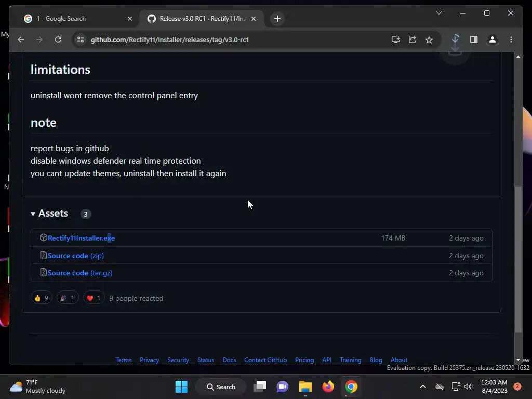Open Chrome profile icon
Viewport: 532px width, 399px height.
tap(493, 39)
